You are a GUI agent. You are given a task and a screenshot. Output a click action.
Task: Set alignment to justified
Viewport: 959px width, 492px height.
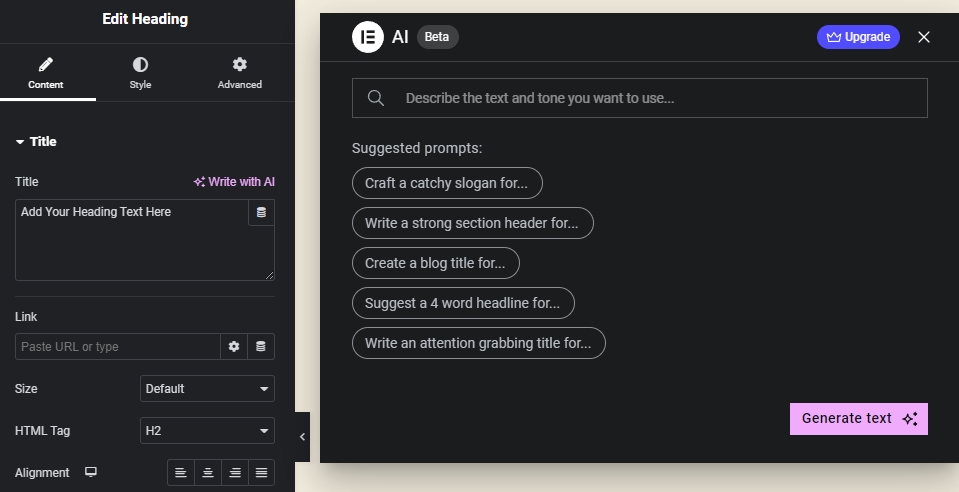[261, 472]
